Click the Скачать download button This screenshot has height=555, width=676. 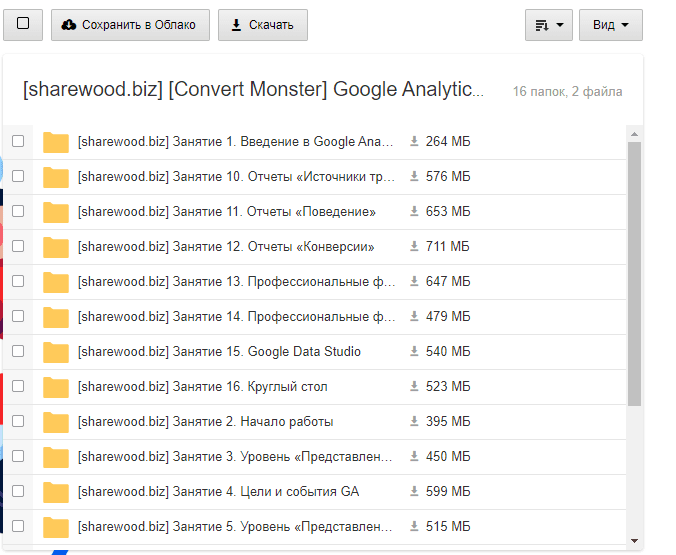pyautogui.click(x=263, y=25)
